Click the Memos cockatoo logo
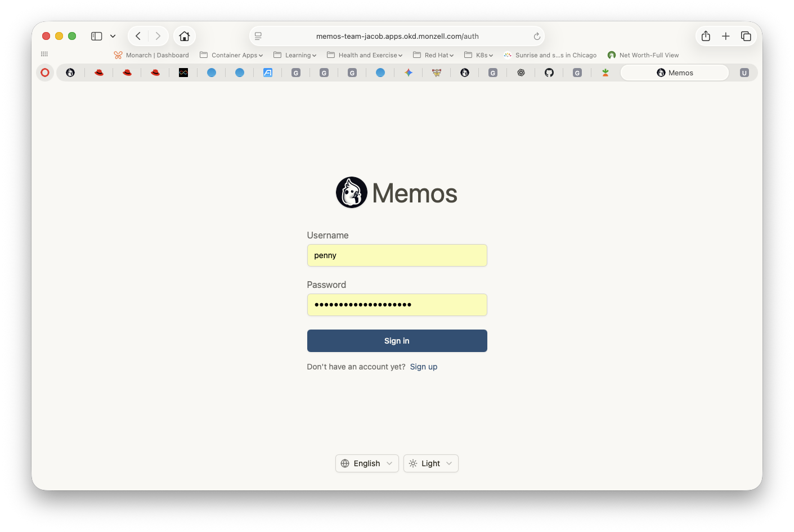The height and width of the screenshot is (532, 794). click(x=352, y=193)
